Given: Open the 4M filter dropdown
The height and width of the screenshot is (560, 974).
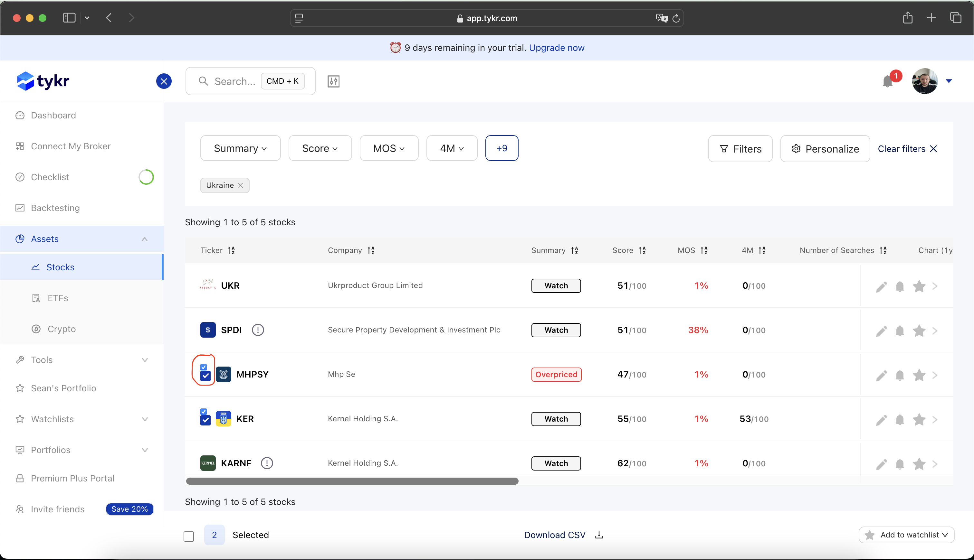Looking at the screenshot, I should tap(452, 148).
